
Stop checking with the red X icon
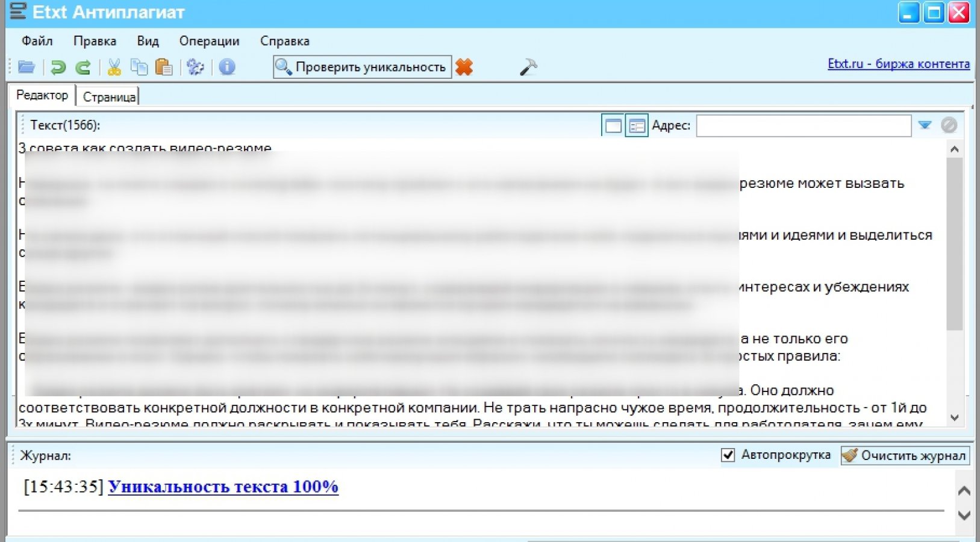coord(464,67)
